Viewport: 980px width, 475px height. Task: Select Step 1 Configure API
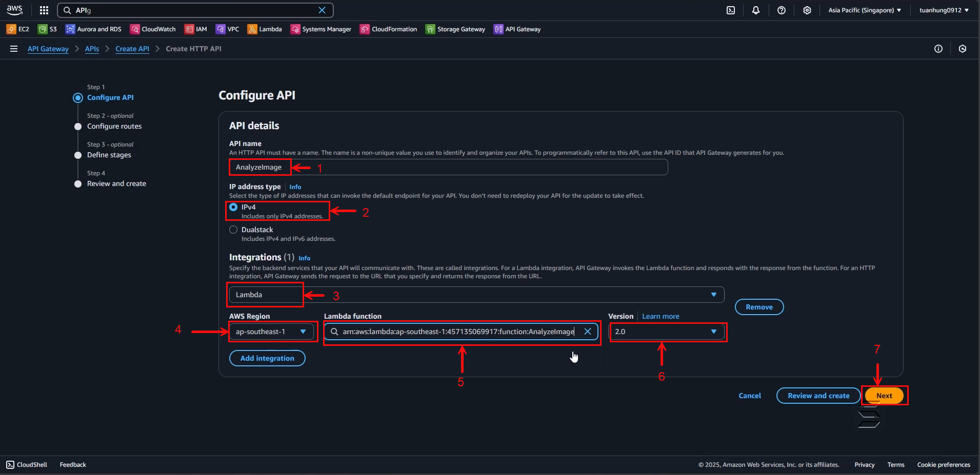click(x=110, y=97)
